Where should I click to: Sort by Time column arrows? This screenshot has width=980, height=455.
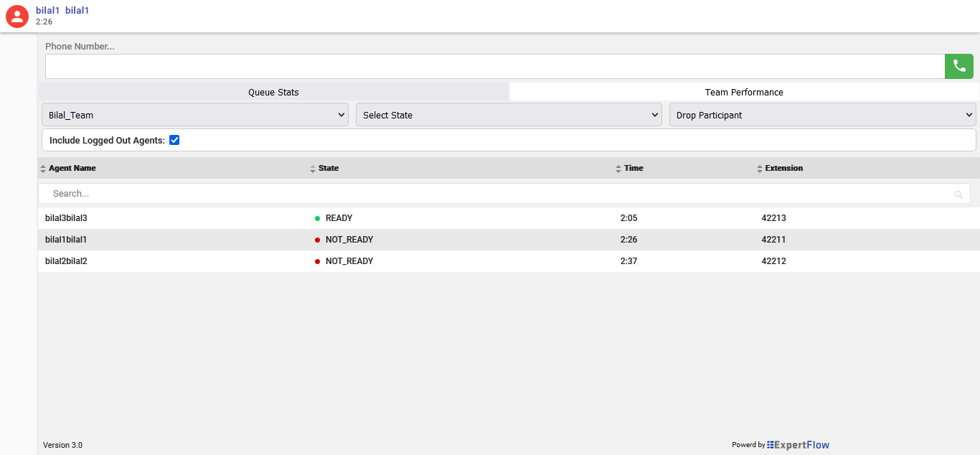point(618,169)
